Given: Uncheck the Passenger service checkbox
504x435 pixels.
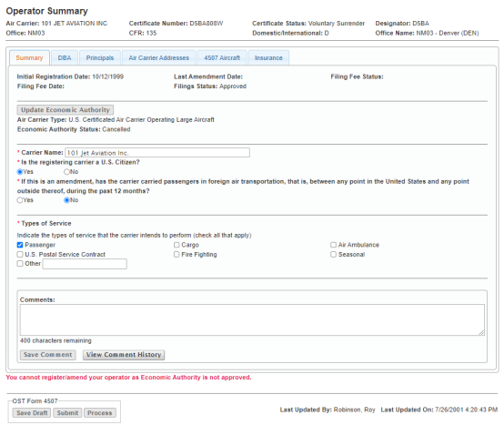Looking at the screenshot, I should pyautogui.click(x=20, y=245).
